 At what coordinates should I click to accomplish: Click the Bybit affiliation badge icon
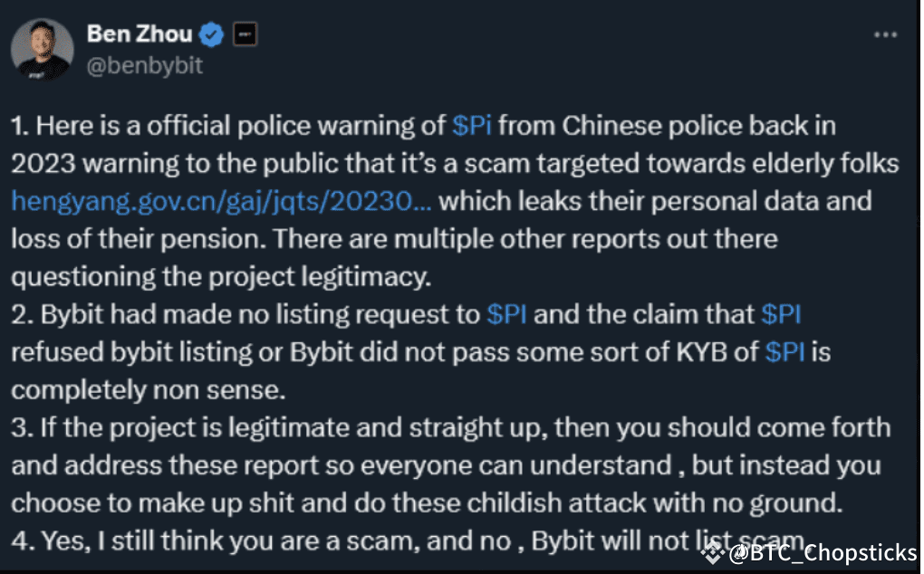pyautogui.click(x=246, y=35)
